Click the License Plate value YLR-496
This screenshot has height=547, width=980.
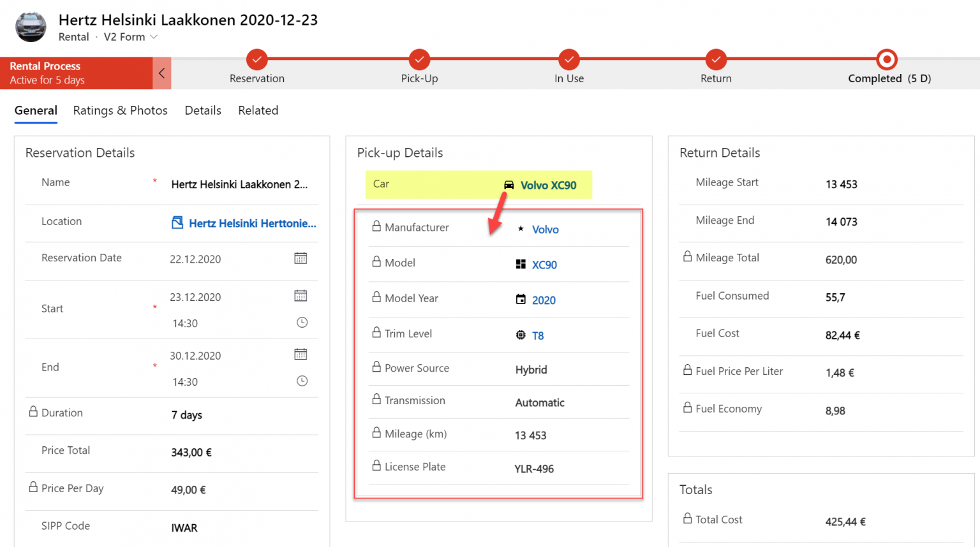tap(534, 469)
